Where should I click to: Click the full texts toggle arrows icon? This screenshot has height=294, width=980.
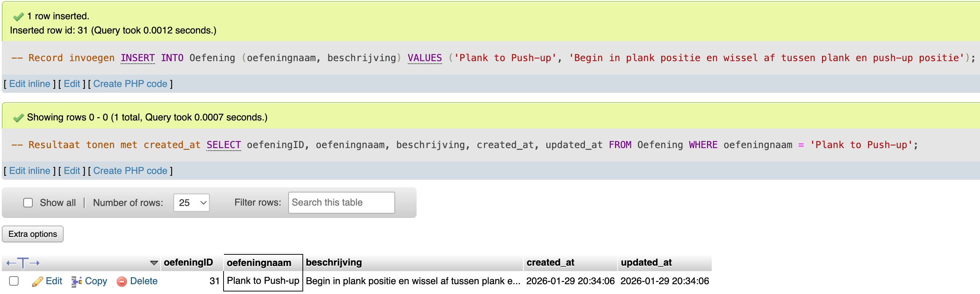coord(23,263)
